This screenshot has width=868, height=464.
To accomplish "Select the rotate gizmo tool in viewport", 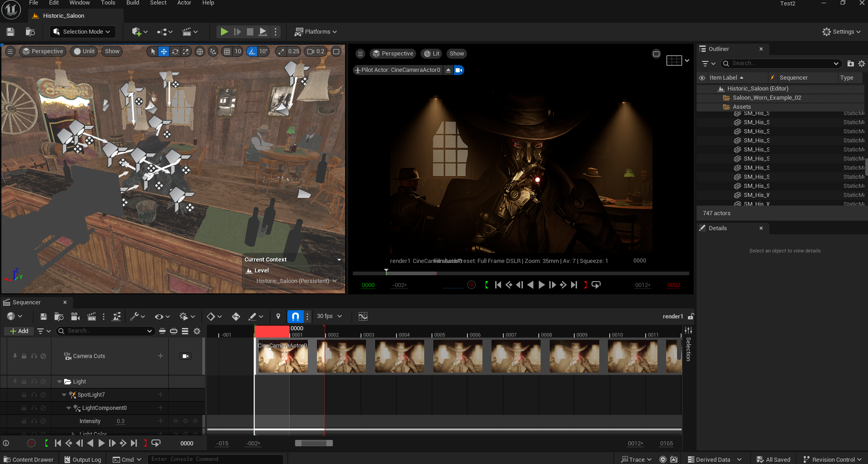I will click(175, 51).
